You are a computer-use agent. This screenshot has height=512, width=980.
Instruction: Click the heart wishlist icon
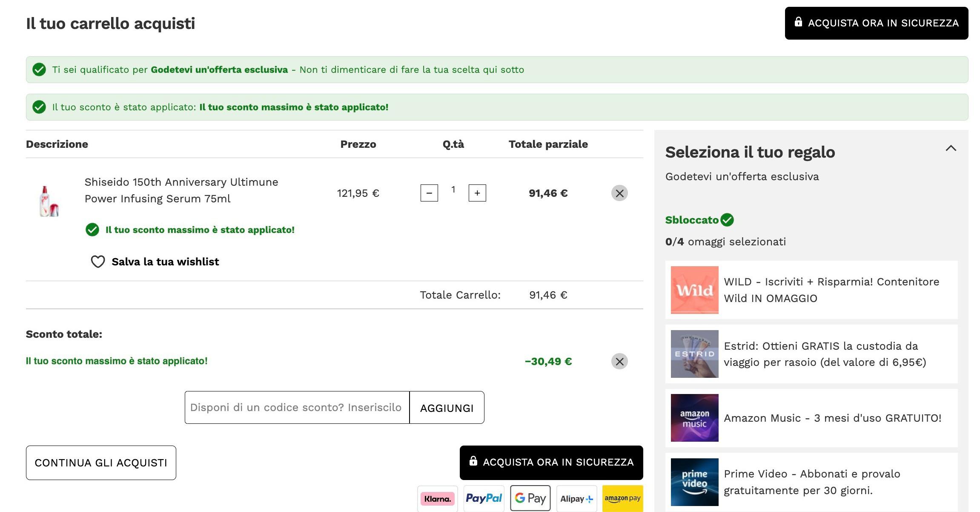tap(98, 262)
